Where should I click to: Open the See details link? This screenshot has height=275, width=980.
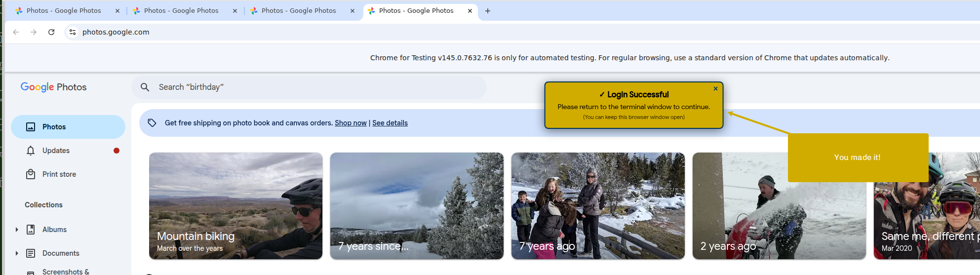[x=390, y=123]
